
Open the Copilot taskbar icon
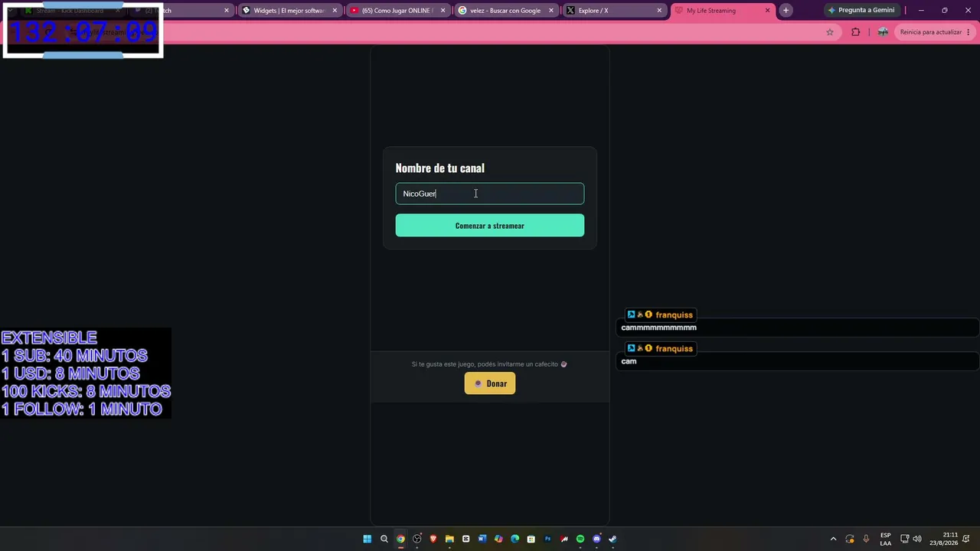[x=498, y=539]
